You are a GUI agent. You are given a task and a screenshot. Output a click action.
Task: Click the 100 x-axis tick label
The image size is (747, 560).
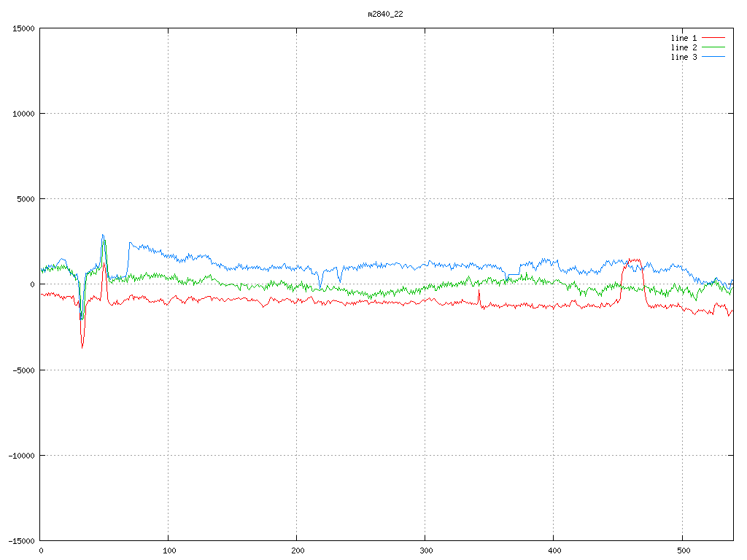click(169, 551)
